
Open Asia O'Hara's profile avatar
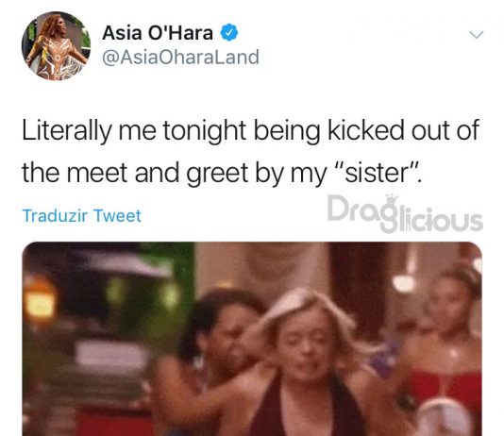point(57,45)
